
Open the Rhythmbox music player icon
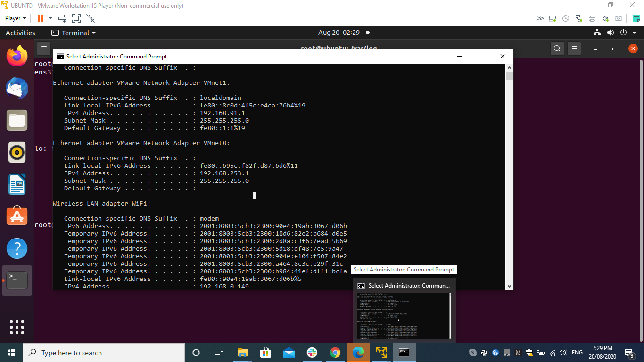click(17, 152)
